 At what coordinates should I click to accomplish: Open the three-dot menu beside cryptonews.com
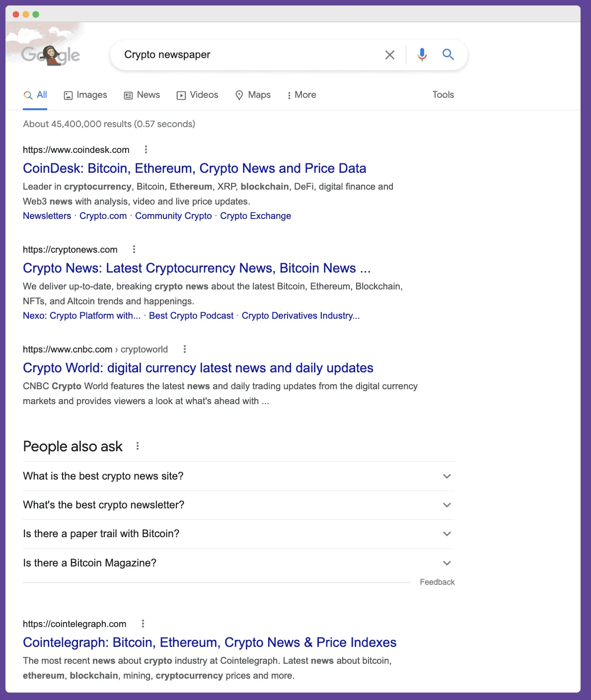point(134,249)
